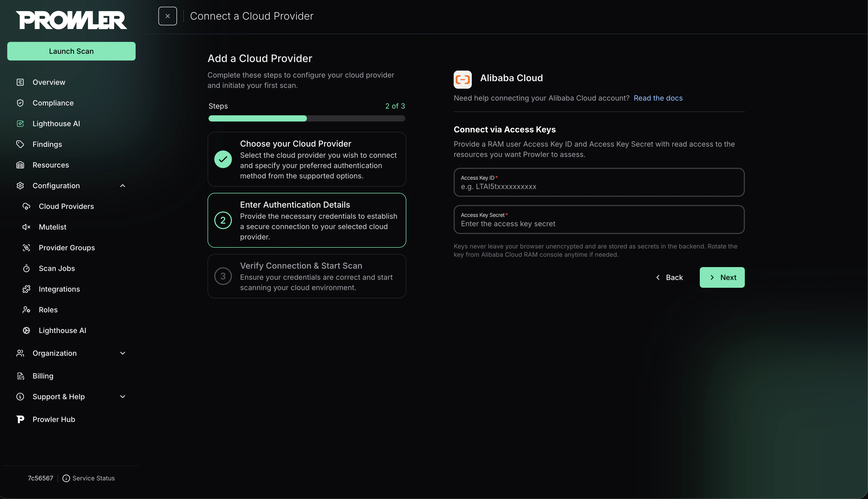Collapse the Configuration section

(122, 185)
